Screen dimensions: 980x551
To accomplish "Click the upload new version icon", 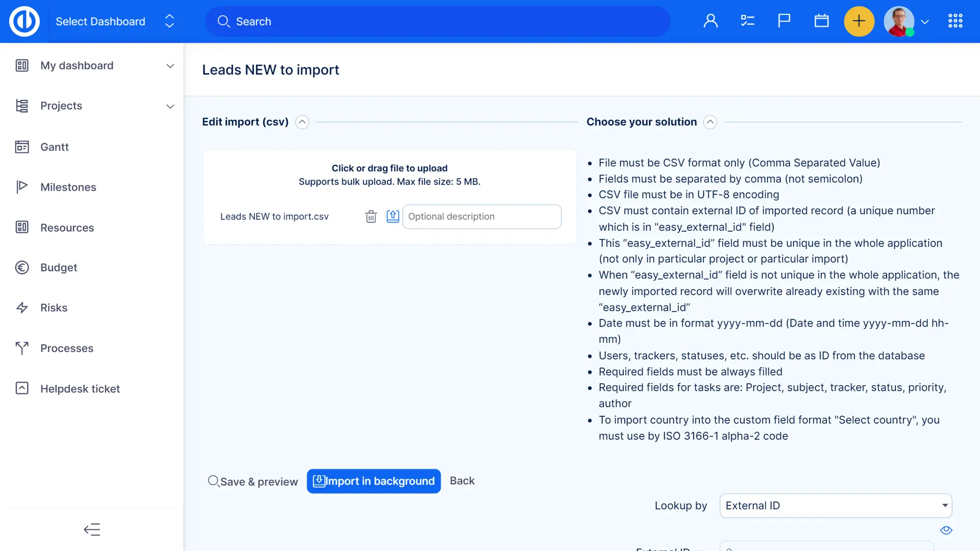I will pyautogui.click(x=393, y=216).
